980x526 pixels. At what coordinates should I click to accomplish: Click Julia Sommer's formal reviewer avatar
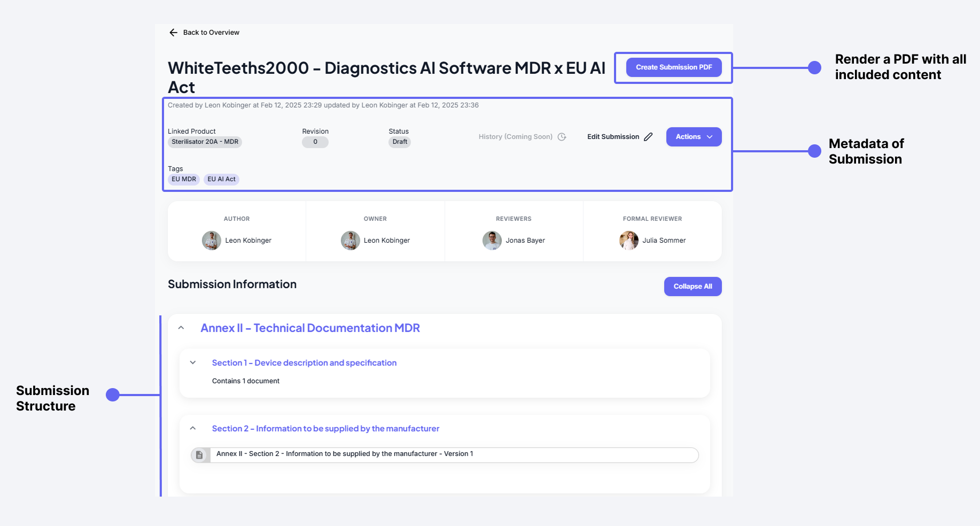[x=628, y=241]
